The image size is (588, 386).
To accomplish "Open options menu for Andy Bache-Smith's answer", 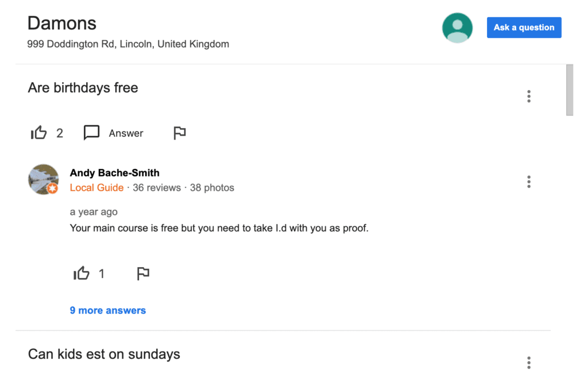I will pos(529,182).
